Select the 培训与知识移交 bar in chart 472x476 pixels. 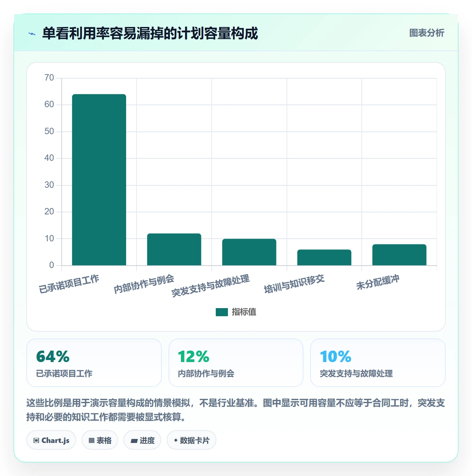[324, 258]
